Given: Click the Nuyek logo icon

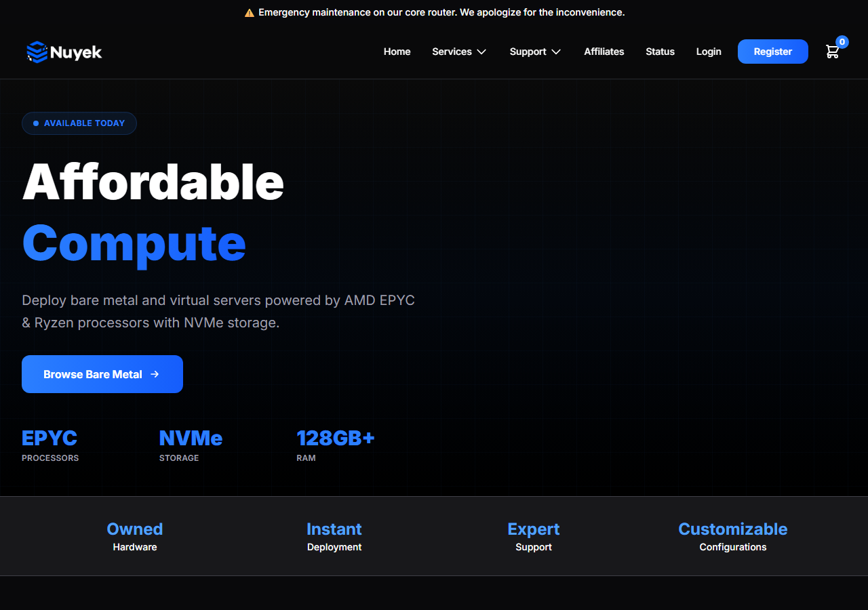Looking at the screenshot, I should (37, 52).
